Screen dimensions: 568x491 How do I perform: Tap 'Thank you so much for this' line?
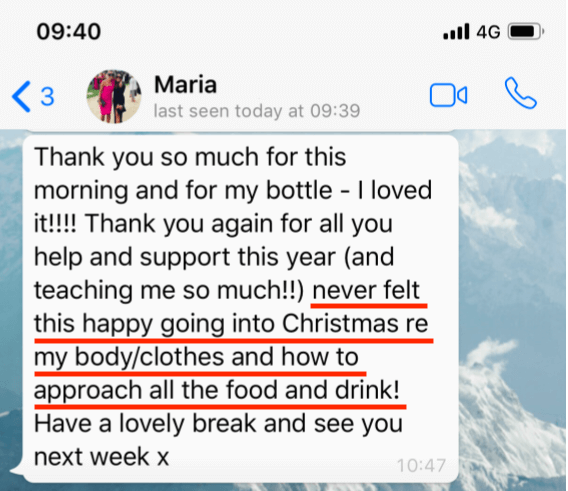[190, 157]
